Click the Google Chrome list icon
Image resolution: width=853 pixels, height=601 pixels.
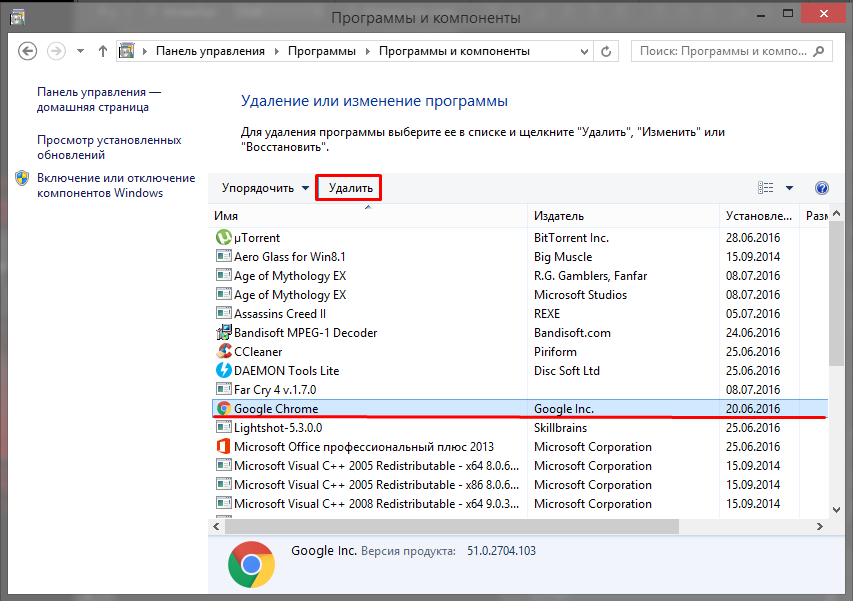point(223,409)
